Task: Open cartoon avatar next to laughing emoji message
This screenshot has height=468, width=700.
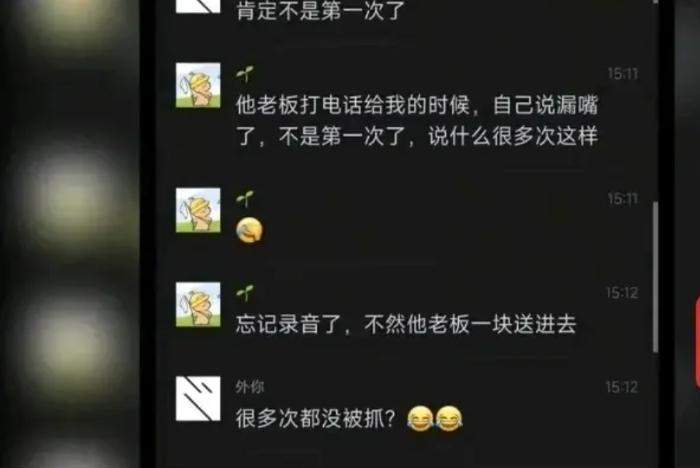Action: pyautogui.click(x=198, y=210)
